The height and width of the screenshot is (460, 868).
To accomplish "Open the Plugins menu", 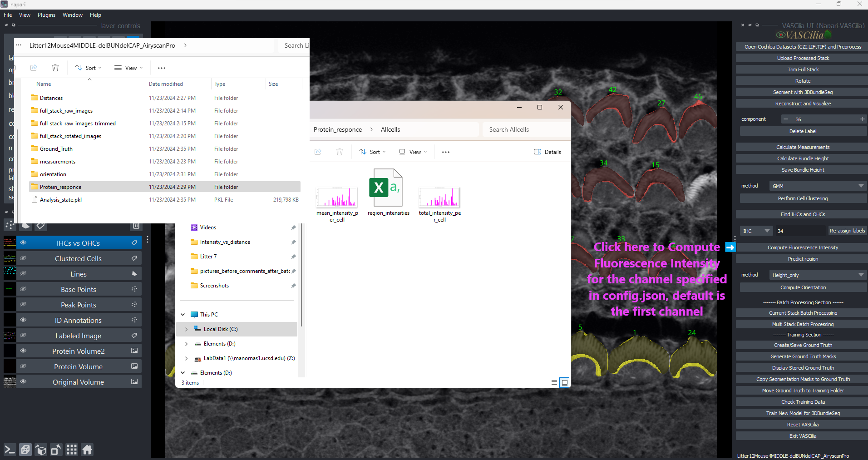I will (x=46, y=15).
